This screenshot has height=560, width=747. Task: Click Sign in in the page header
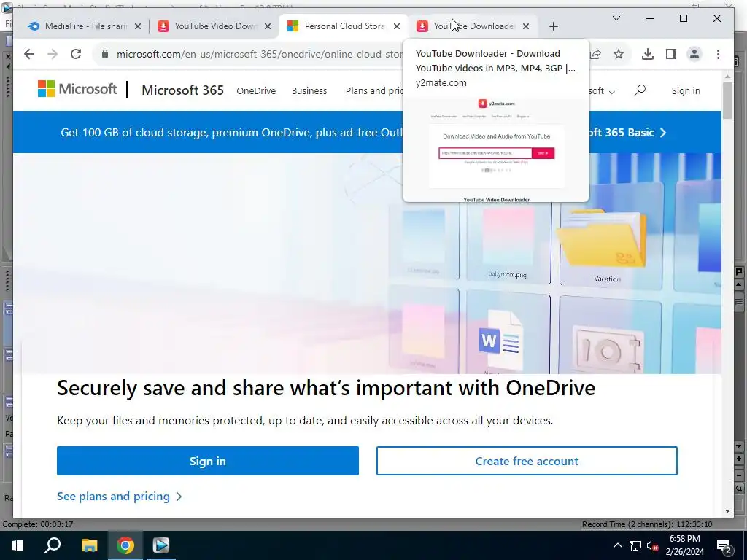(686, 90)
